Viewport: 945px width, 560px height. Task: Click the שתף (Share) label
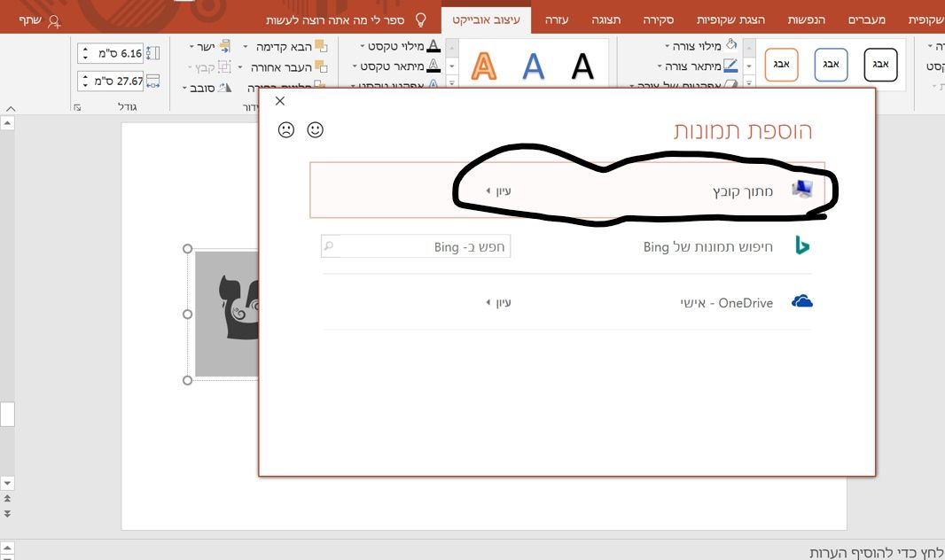(30, 19)
